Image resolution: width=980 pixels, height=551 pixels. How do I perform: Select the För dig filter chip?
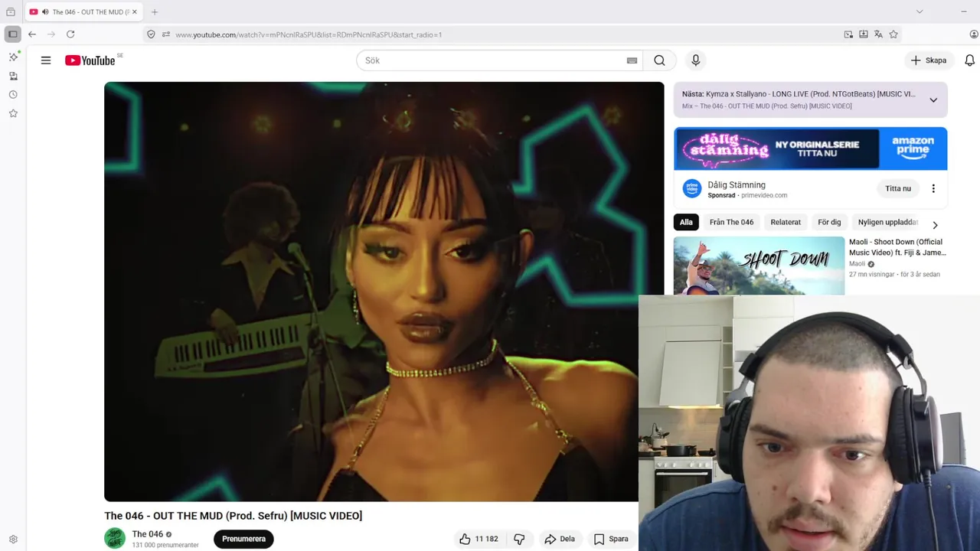coord(829,222)
